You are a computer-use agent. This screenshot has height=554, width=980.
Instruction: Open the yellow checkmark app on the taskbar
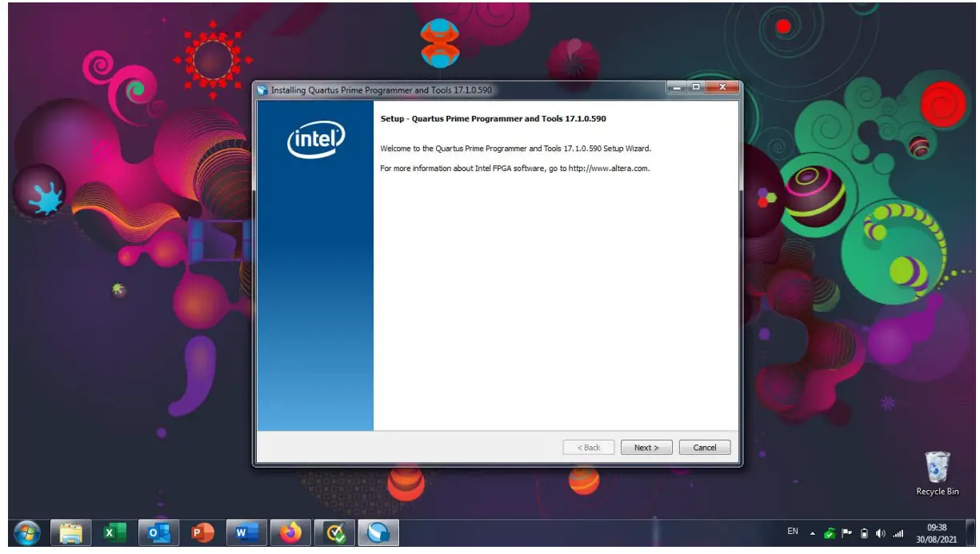pyautogui.click(x=334, y=532)
